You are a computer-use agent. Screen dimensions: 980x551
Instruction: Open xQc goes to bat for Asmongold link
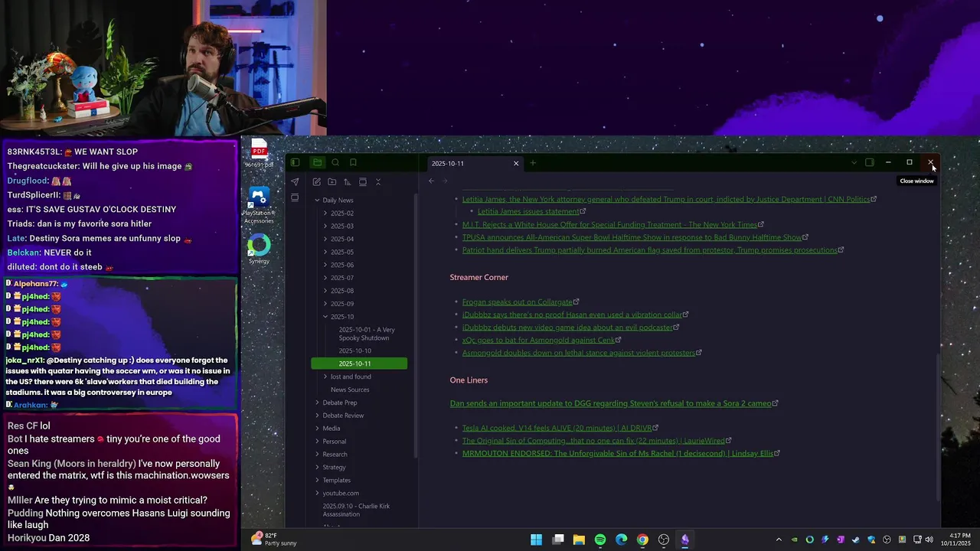(538, 340)
